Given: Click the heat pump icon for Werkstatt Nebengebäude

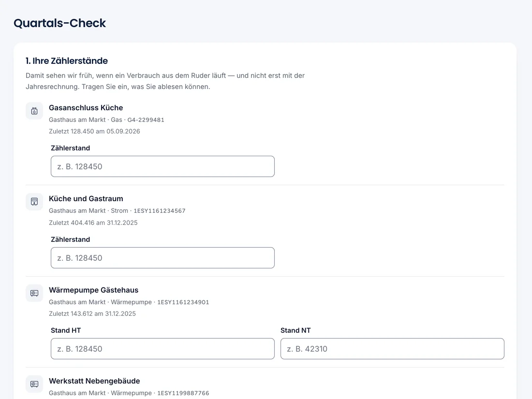Looking at the screenshot, I should [x=34, y=384].
